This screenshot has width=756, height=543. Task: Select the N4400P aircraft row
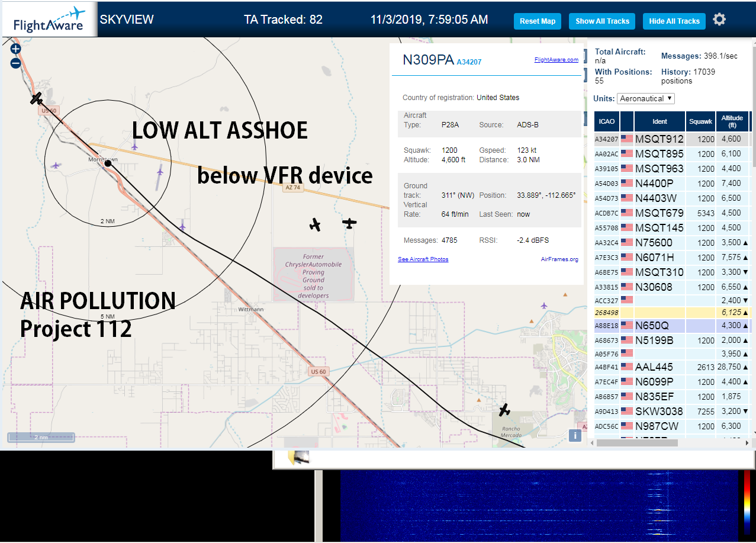(x=673, y=184)
